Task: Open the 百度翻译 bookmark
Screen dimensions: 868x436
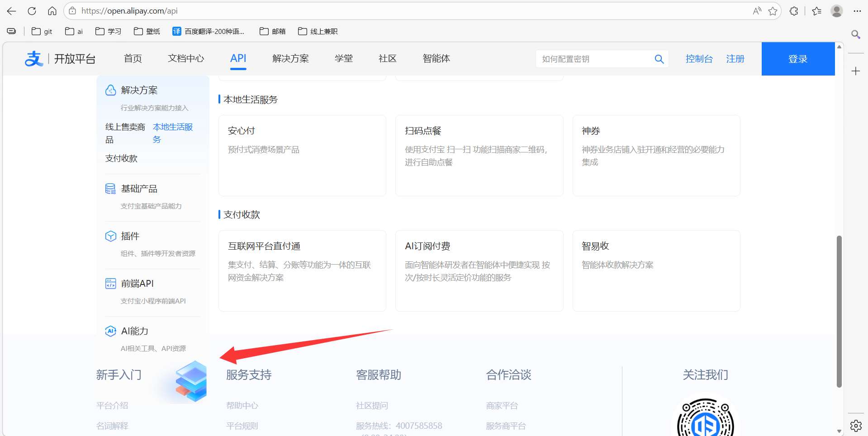Action: point(209,31)
